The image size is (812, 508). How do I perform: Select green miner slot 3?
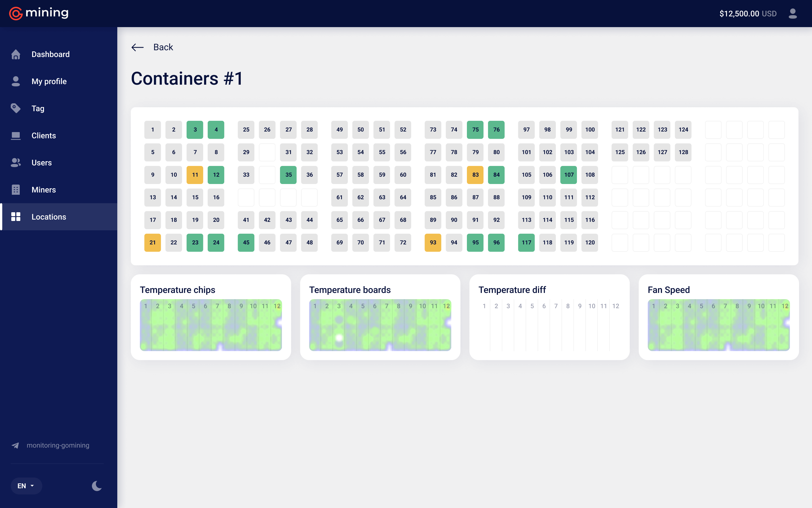click(195, 130)
